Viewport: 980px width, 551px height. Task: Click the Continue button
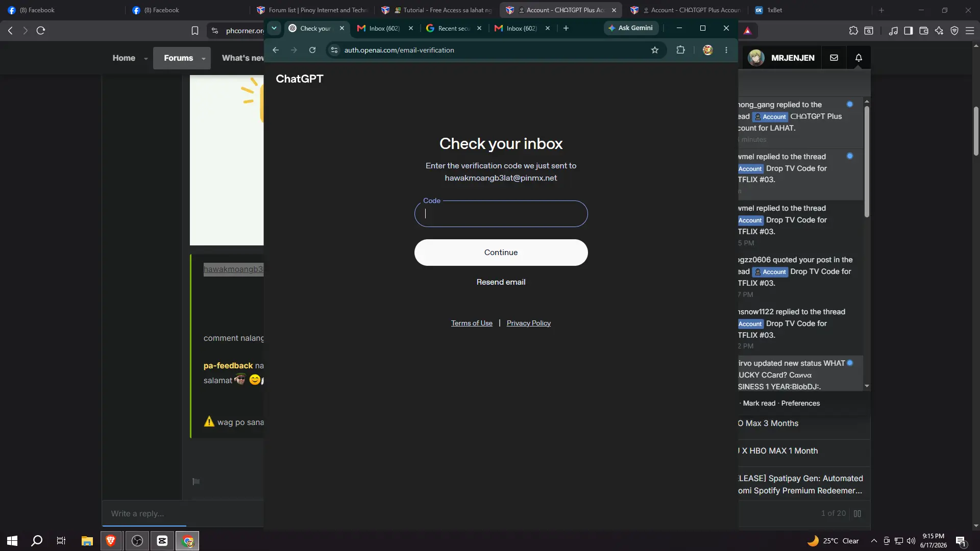(501, 253)
